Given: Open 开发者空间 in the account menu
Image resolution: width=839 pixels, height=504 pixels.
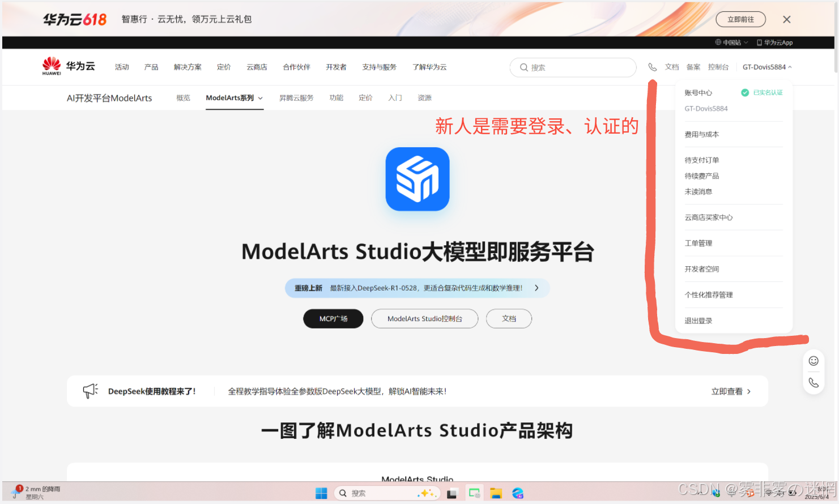Looking at the screenshot, I should [x=702, y=269].
